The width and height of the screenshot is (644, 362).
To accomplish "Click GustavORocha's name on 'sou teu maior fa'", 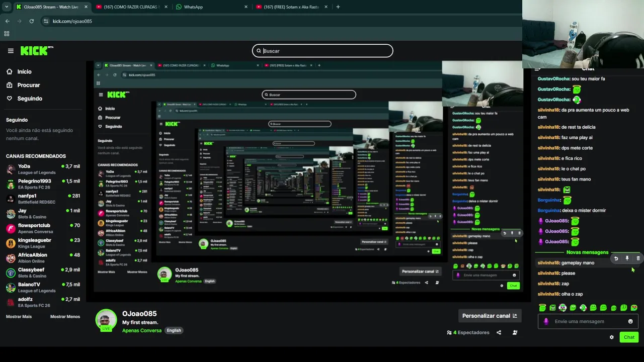I will click(554, 79).
